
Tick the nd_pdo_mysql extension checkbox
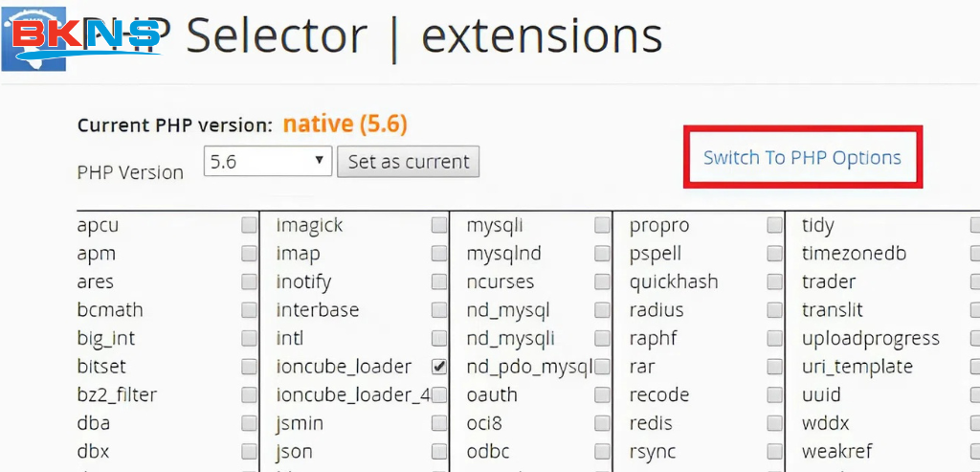603,367
